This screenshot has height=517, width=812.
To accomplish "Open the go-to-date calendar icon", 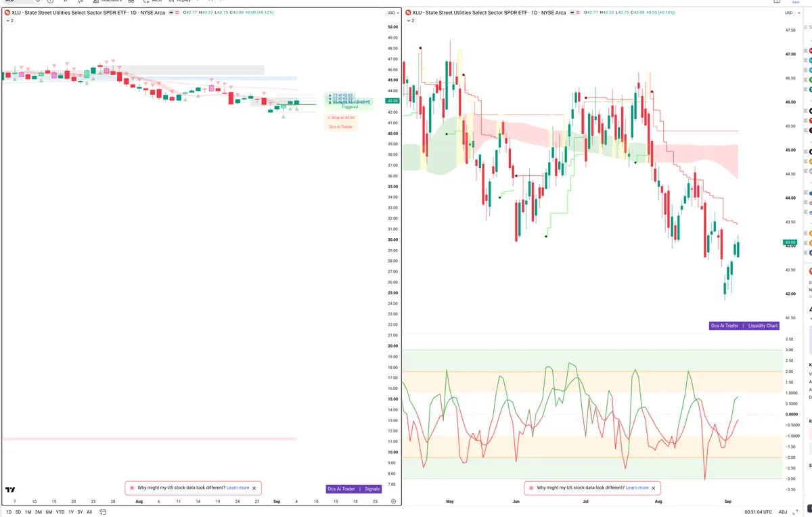I will point(102,512).
